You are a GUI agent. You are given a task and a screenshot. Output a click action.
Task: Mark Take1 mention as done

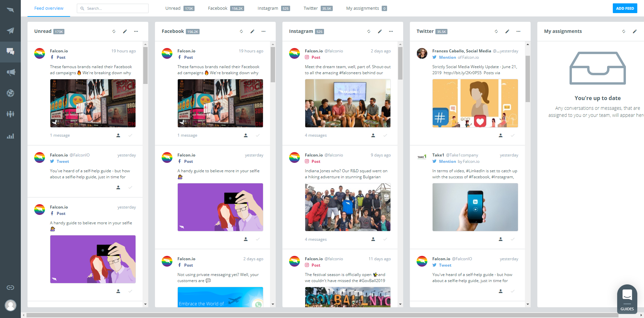[x=513, y=239]
